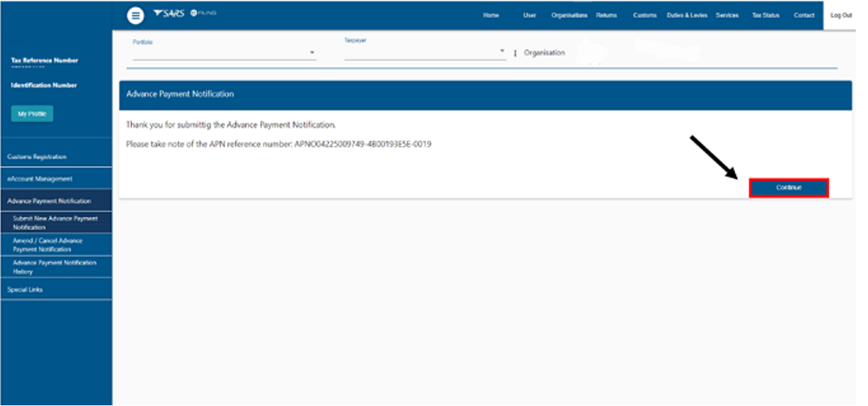This screenshot has width=868, height=406.
Task: Click Log Out
Action: click(841, 16)
